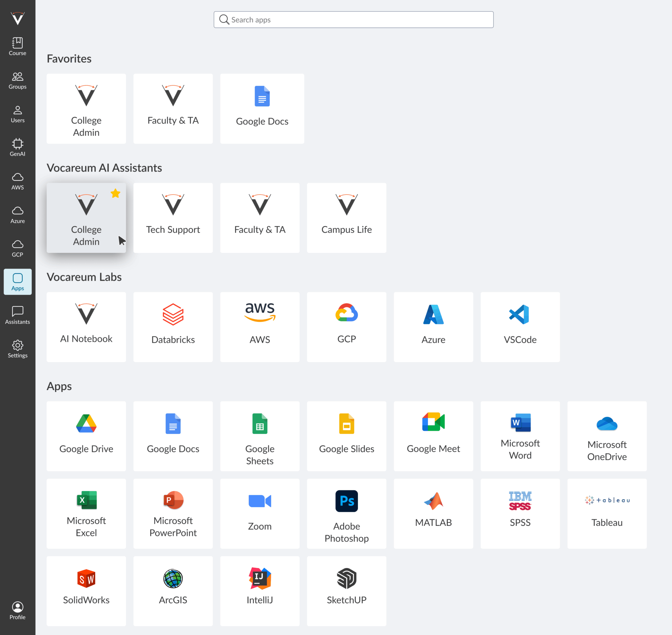Switch to Assistants sidebar item

pos(18,316)
